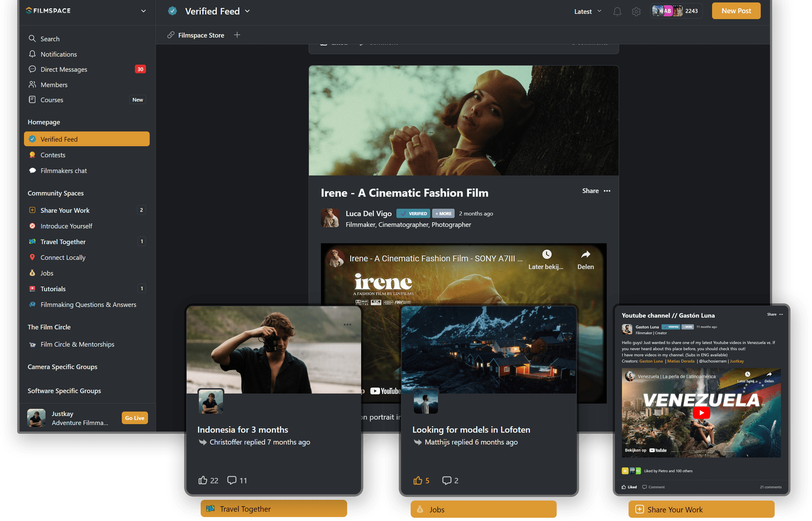This screenshot has width=812, height=521.
Task: Open Jobs space in sidebar
Action: tap(87, 273)
